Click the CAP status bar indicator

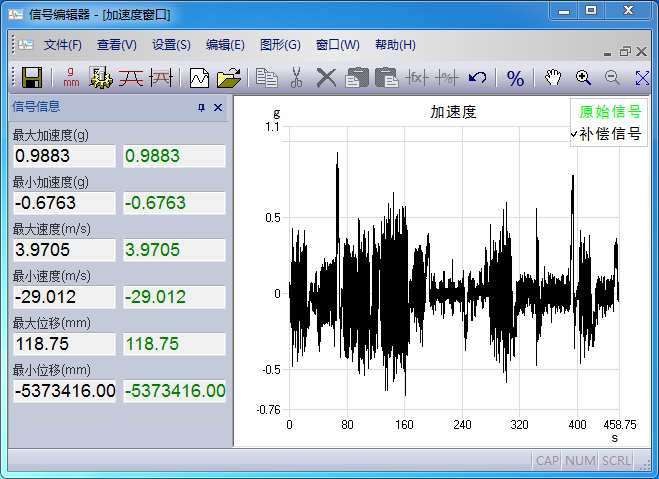547,461
